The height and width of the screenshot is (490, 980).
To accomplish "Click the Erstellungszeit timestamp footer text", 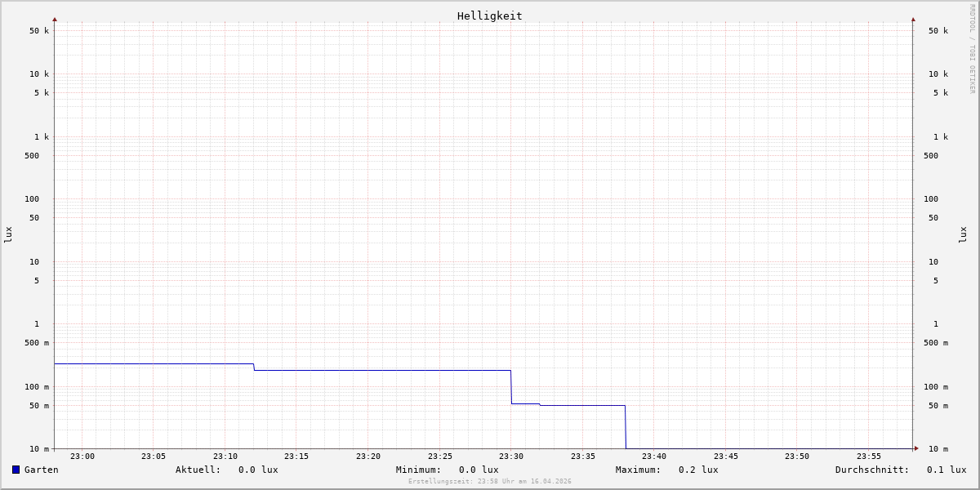I will pos(490,482).
